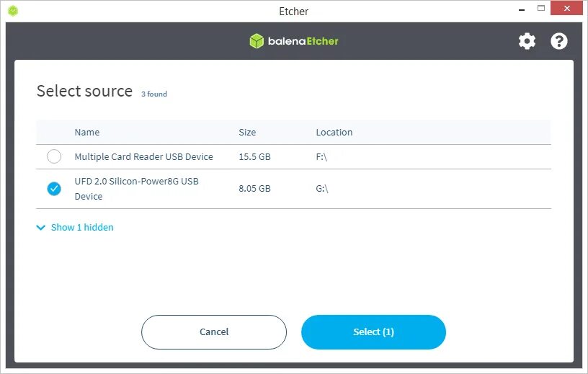Confirm with the Select (1) button
Screen dimensions: 588x374
pyautogui.click(x=373, y=332)
